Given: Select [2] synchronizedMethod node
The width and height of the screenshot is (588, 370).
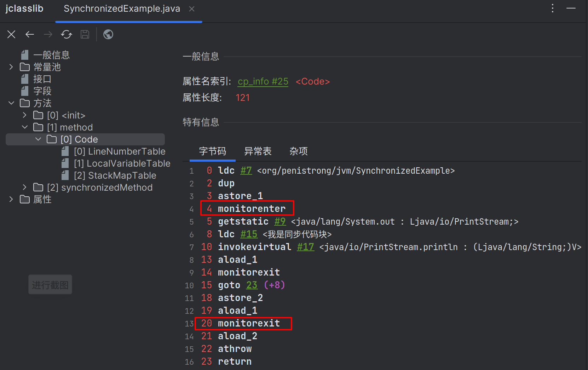Looking at the screenshot, I should (x=100, y=187).
